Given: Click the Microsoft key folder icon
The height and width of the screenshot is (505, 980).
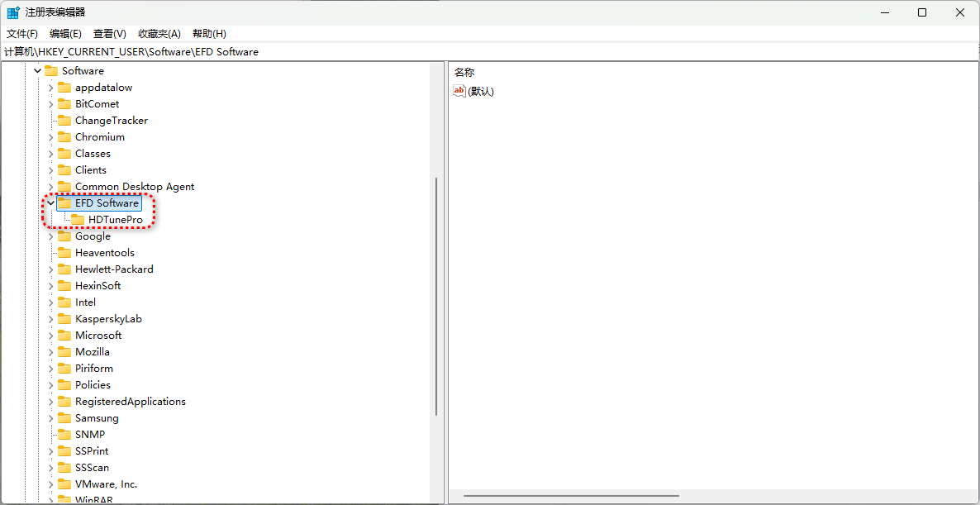Looking at the screenshot, I should coord(64,336).
